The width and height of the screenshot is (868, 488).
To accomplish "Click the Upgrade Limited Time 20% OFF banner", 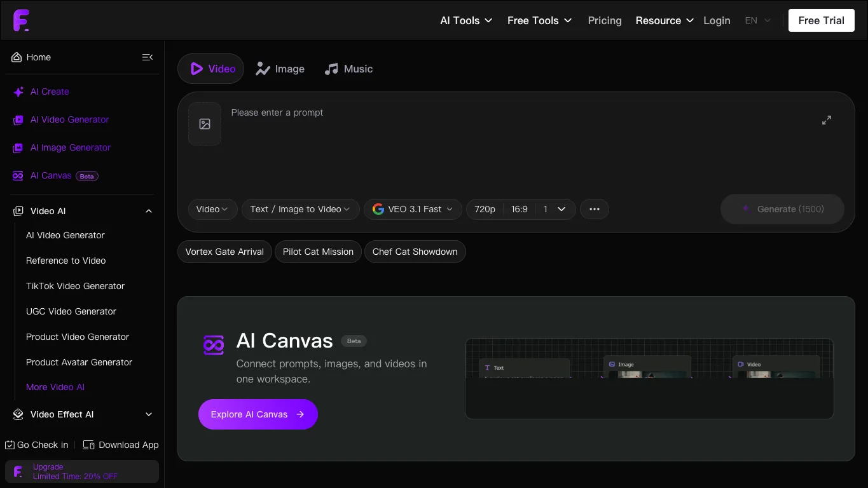I will click(82, 471).
